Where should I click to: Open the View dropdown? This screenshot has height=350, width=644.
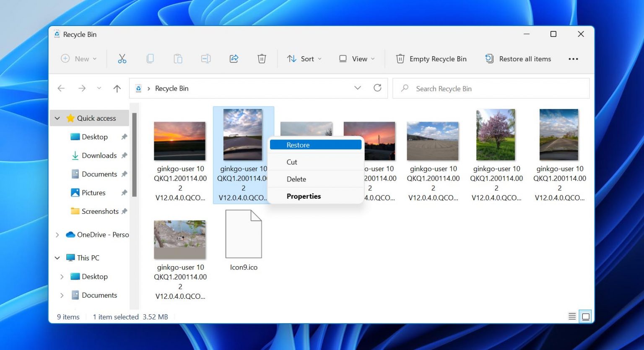click(356, 59)
